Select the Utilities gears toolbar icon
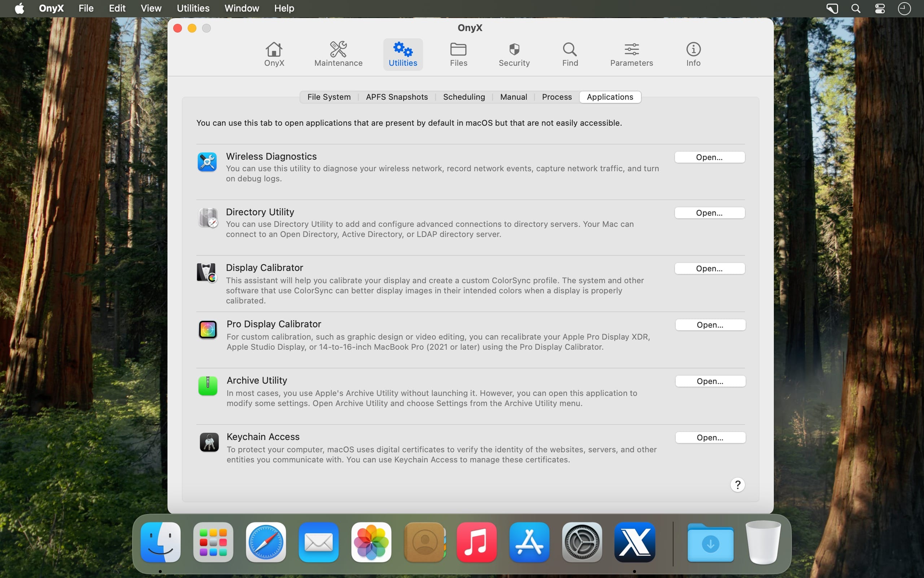The image size is (924, 578). 403,54
